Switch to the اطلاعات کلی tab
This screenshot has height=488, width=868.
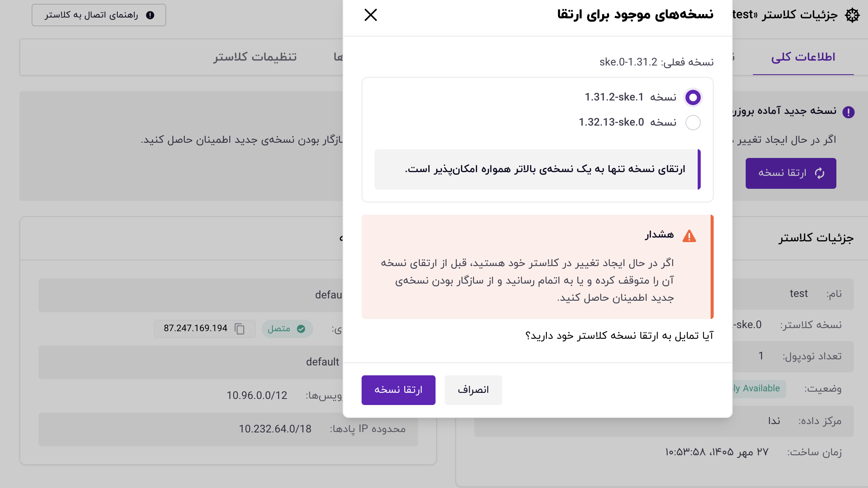803,57
